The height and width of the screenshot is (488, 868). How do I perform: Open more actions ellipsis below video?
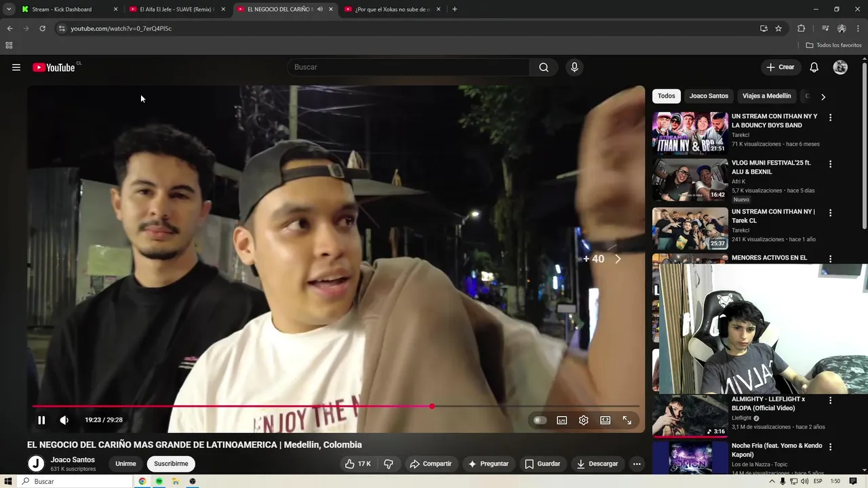pyautogui.click(x=637, y=464)
